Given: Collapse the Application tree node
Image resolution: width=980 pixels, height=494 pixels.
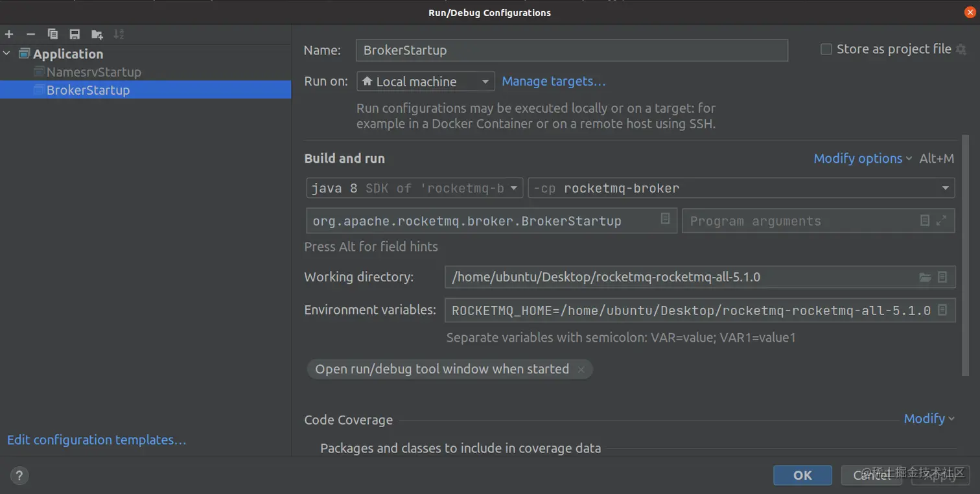Looking at the screenshot, I should coord(7,54).
